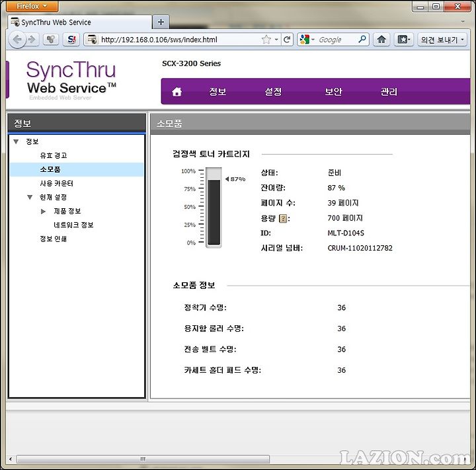Image resolution: width=476 pixels, height=470 pixels.
Task: Open the 설정 menu
Action: click(273, 92)
